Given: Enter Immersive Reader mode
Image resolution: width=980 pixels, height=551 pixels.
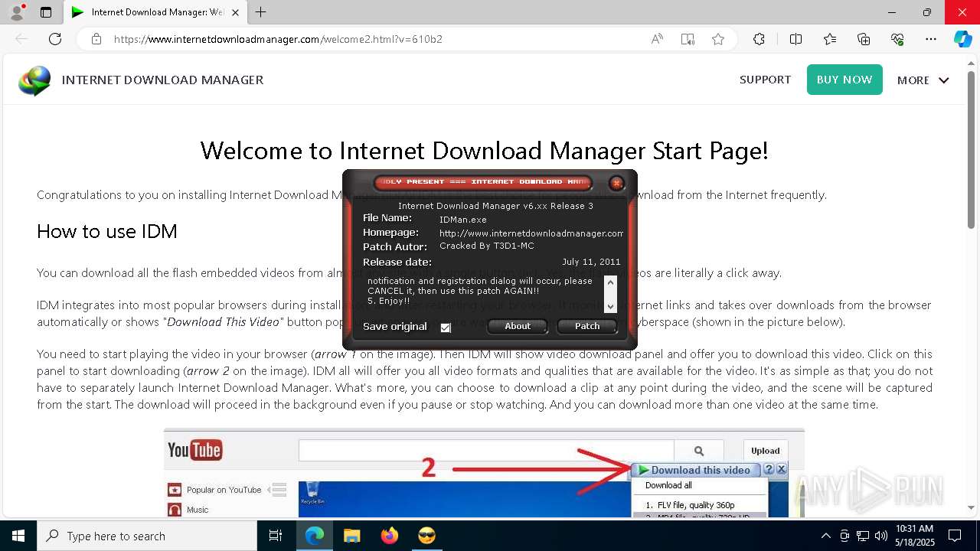Looking at the screenshot, I should (688, 39).
